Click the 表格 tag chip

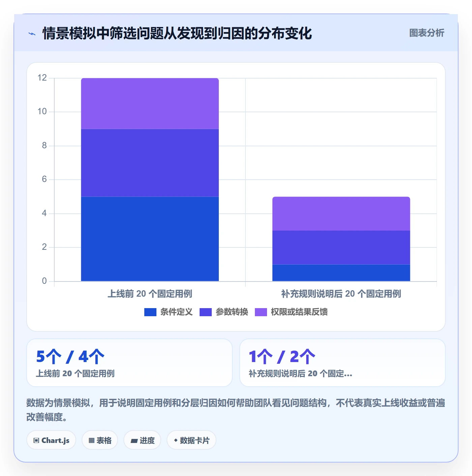[x=100, y=440]
